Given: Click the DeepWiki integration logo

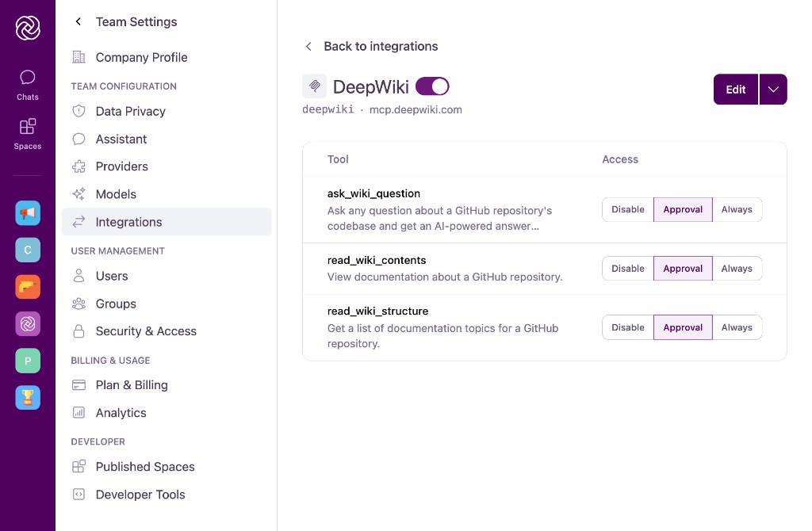Looking at the screenshot, I should 314,86.
